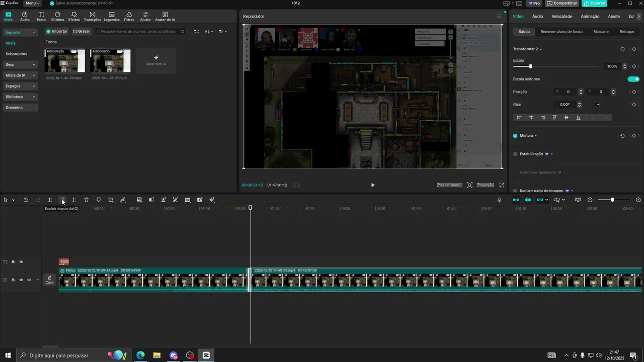Add a marker with the shield icon
The image size is (644, 362).
tap(99, 200)
